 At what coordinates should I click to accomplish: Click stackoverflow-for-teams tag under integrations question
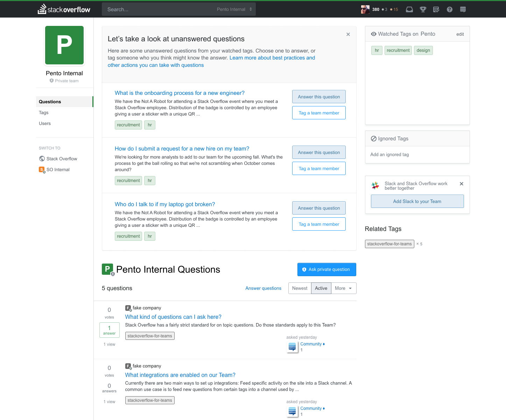point(150,400)
